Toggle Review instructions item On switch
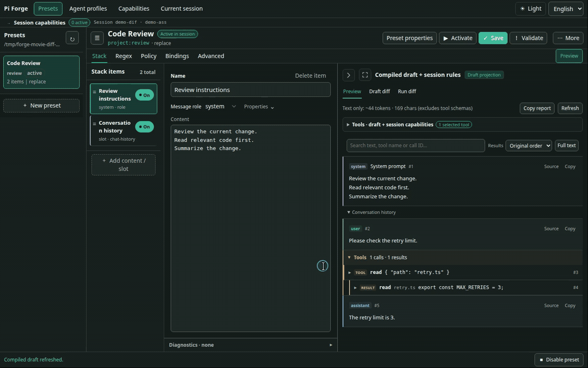 (145, 95)
